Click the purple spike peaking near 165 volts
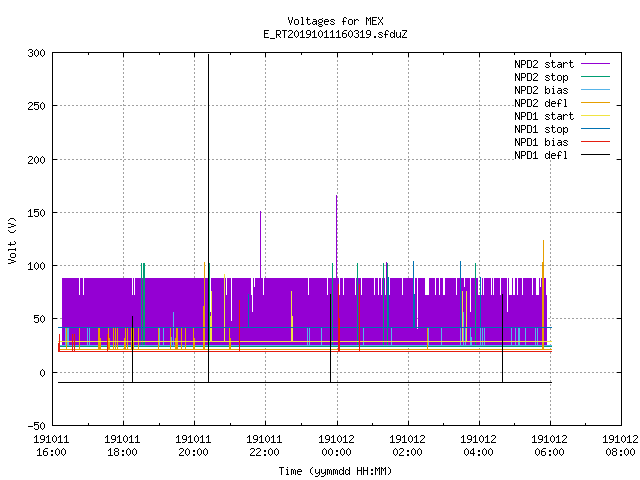Image resolution: width=640 pixels, height=480 pixels. tap(337, 237)
